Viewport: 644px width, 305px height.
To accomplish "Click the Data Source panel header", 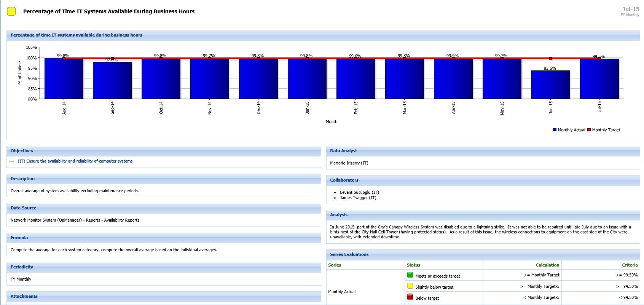I will point(164,208).
